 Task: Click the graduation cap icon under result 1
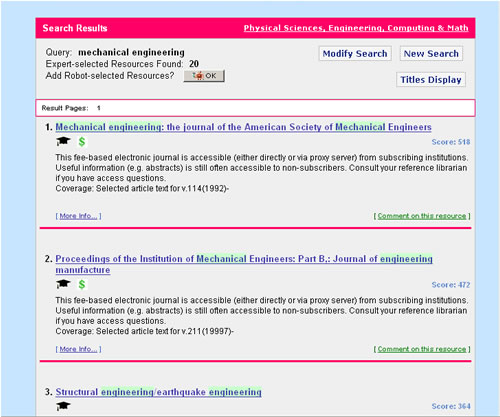tap(63, 142)
